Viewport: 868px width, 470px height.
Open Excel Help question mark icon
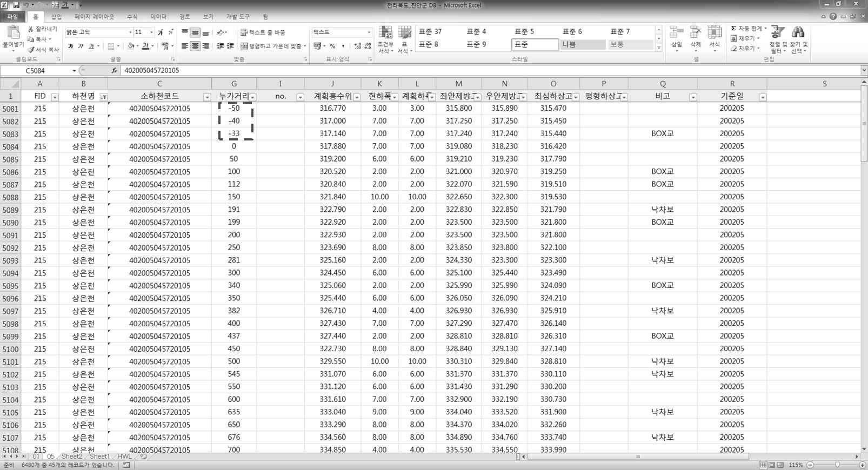[x=833, y=17]
